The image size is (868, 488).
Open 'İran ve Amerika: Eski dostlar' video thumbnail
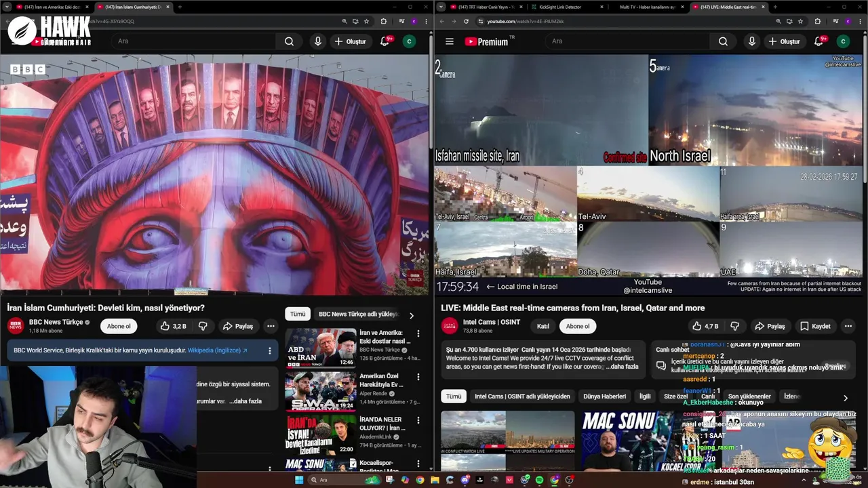point(321,348)
